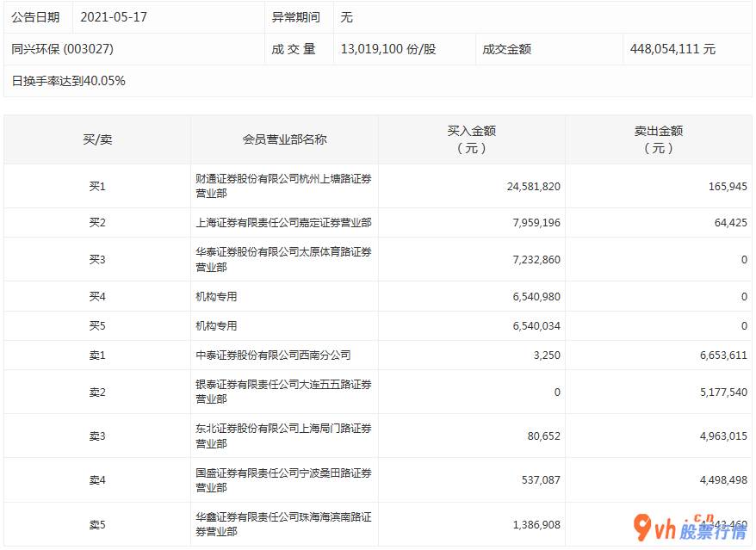
Task: Select sell amount 6,653,611
Action: point(723,355)
